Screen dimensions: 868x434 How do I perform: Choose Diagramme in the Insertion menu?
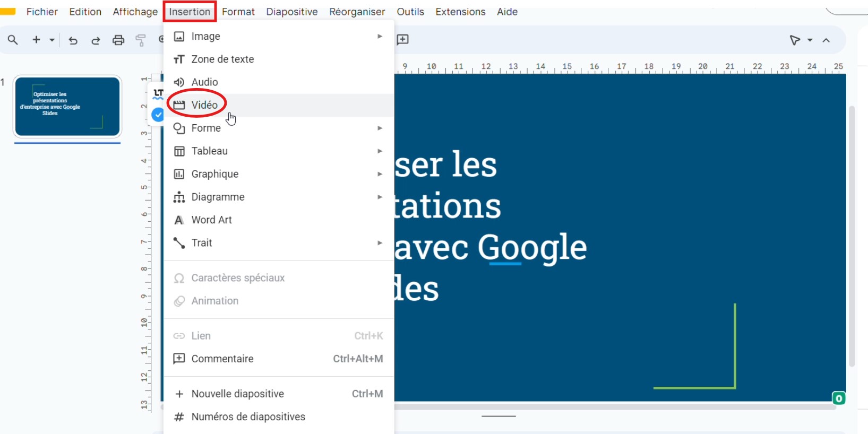[279, 197]
